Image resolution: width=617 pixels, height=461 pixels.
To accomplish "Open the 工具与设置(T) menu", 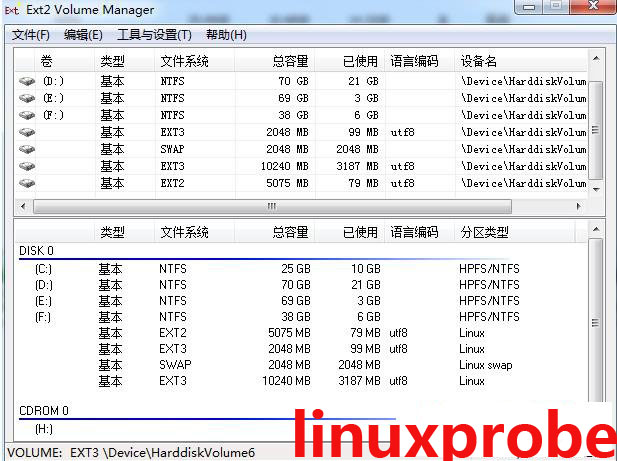I will coord(154,35).
